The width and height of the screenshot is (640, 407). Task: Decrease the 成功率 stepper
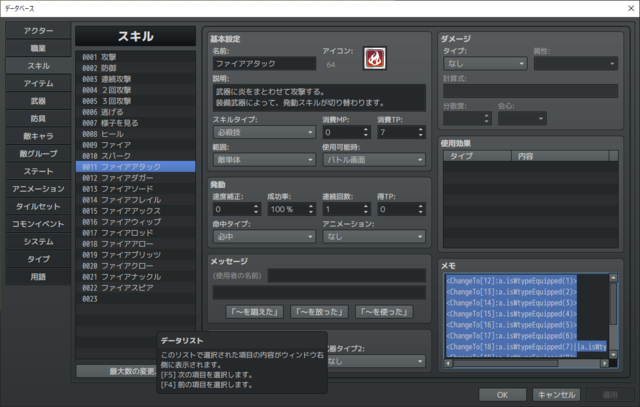(311, 212)
